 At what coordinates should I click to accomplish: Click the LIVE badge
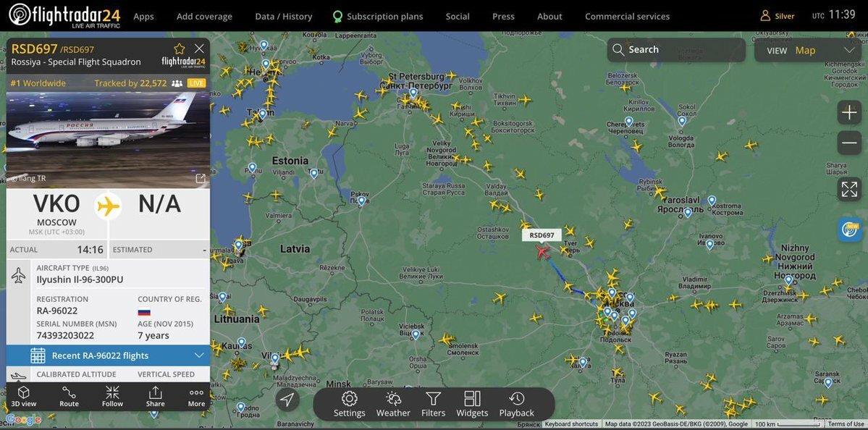click(x=196, y=83)
